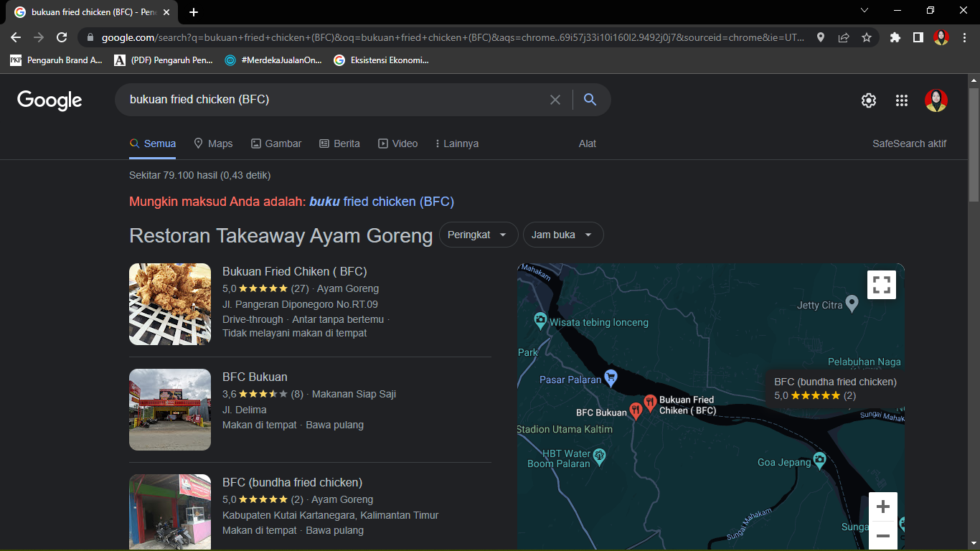Zoom out on the map
Screen dimensions: 980x551
click(883, 536)
